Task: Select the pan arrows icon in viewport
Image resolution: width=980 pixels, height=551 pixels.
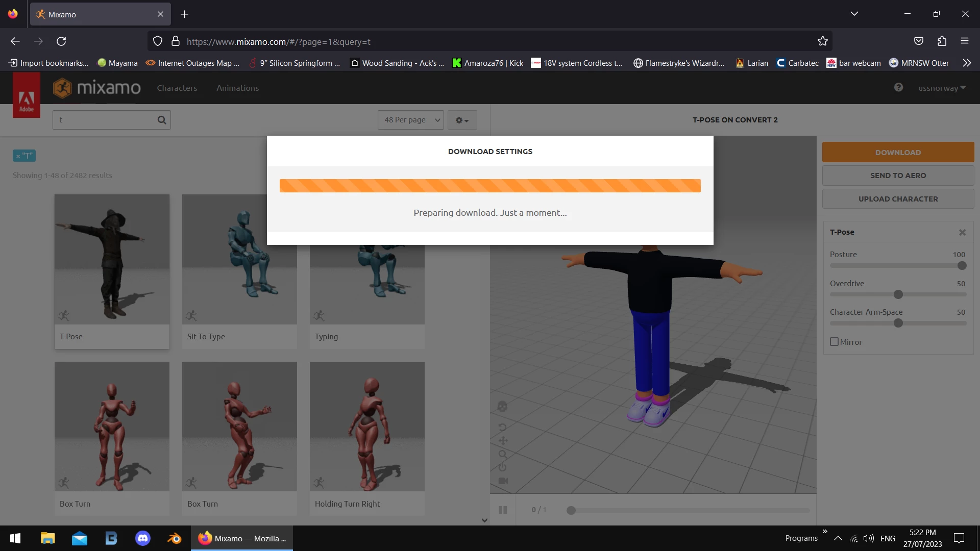Action: click(503, 441)
